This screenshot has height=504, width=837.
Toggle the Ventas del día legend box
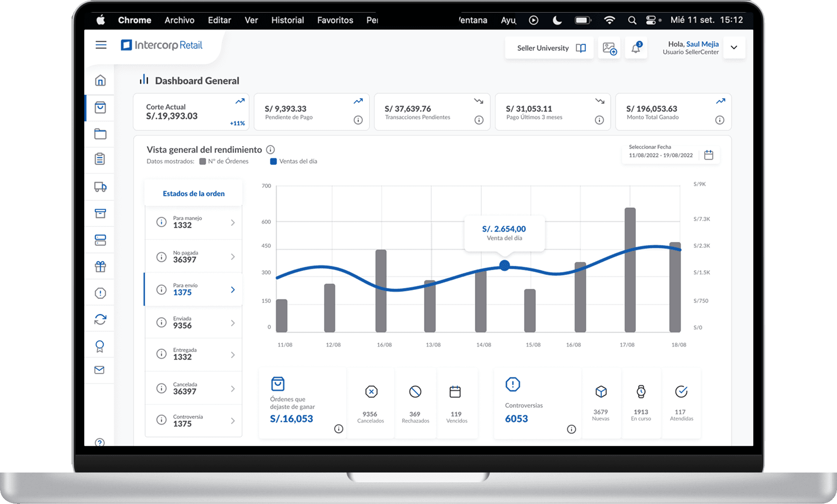tap(273, 162)
